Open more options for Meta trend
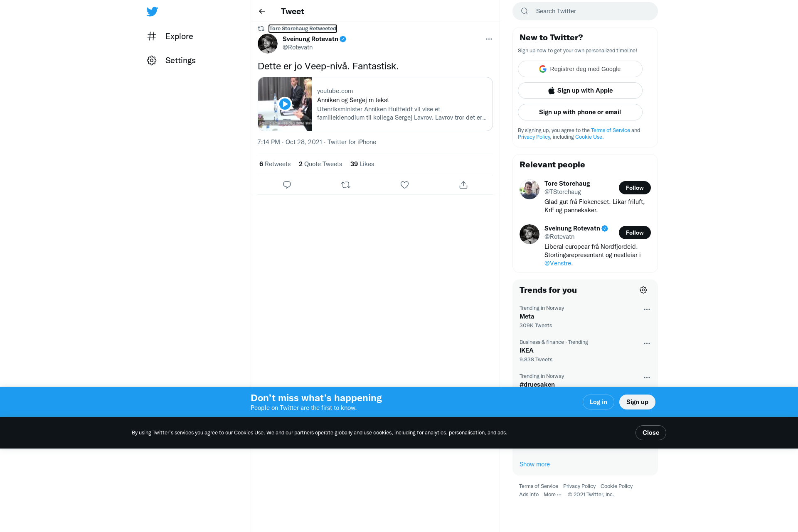The width and height of the screenshot is (798, 532). [647, 309]
